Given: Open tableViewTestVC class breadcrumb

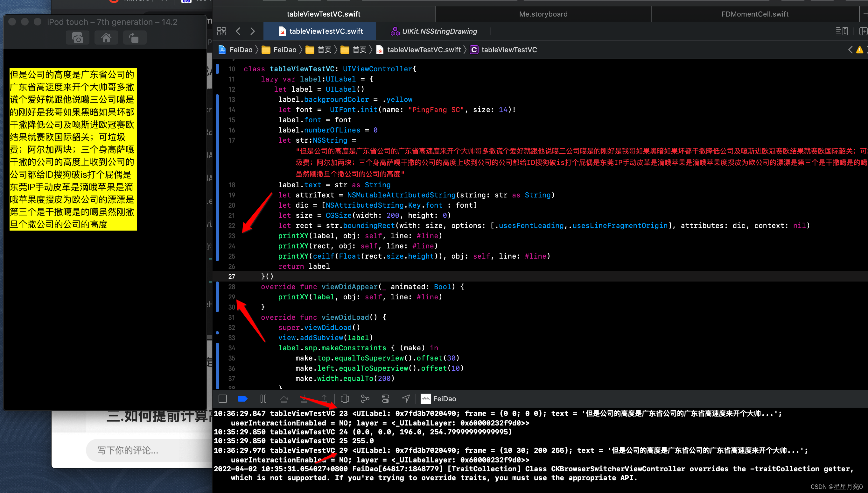Looking at the screenshot, I should pos(504,50).
